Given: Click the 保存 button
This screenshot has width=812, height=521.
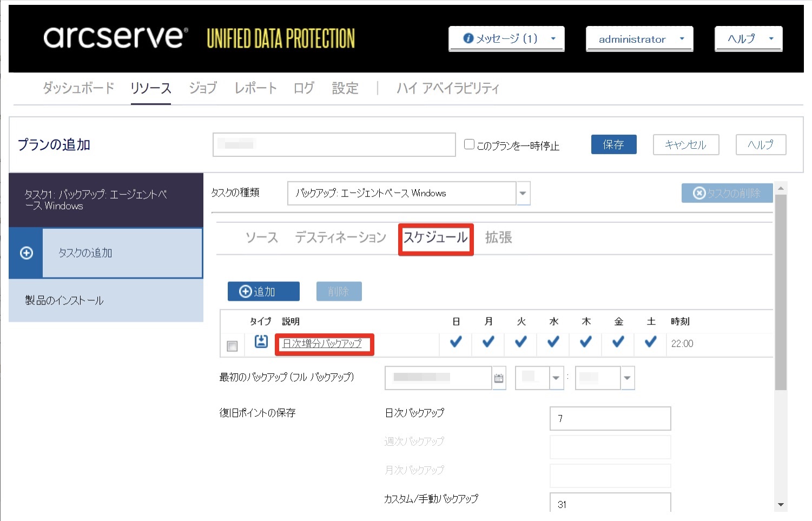Looking at the screenshot, I should coord(613,144).
